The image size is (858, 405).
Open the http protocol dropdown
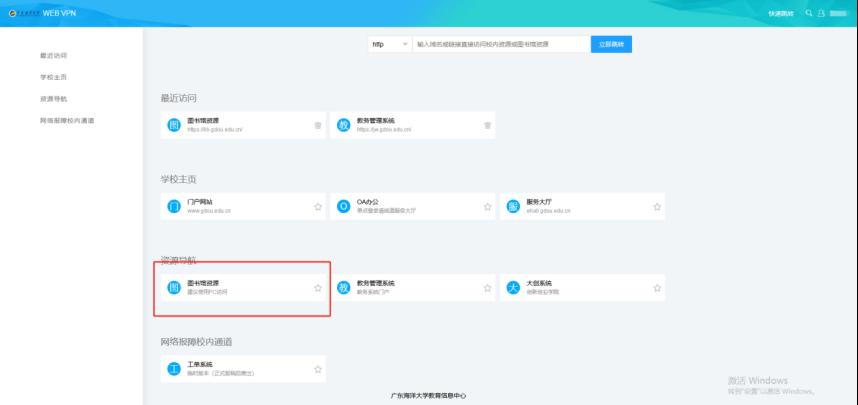click(388, 45)
